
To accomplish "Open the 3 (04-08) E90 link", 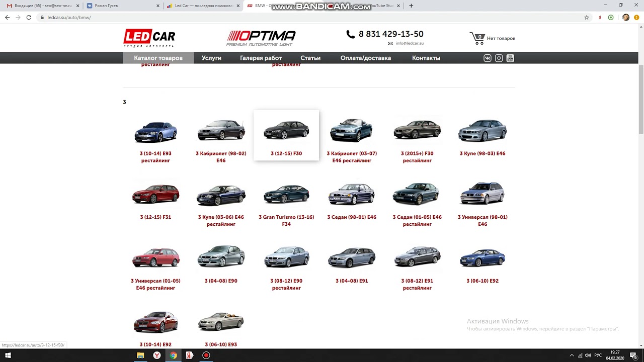I will click(x=221, y=281).
